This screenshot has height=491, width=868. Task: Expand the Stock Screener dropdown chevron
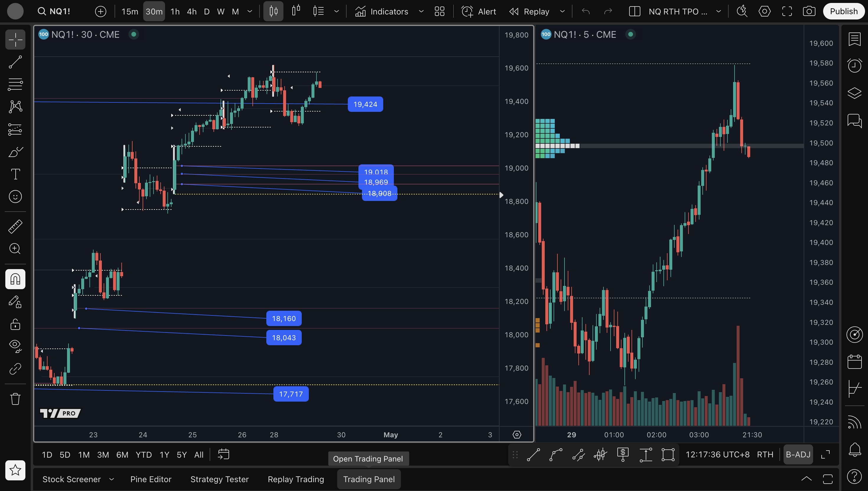click(112, 479)
